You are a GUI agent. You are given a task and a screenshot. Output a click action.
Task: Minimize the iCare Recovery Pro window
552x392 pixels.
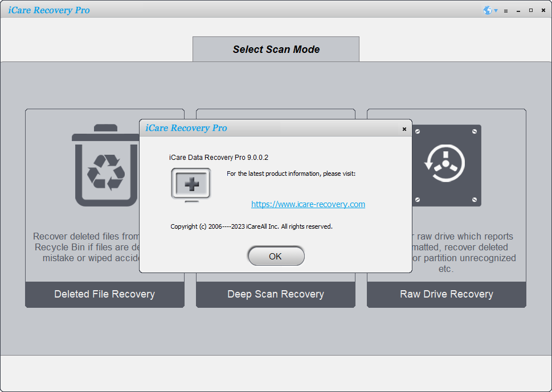point(518,11)
